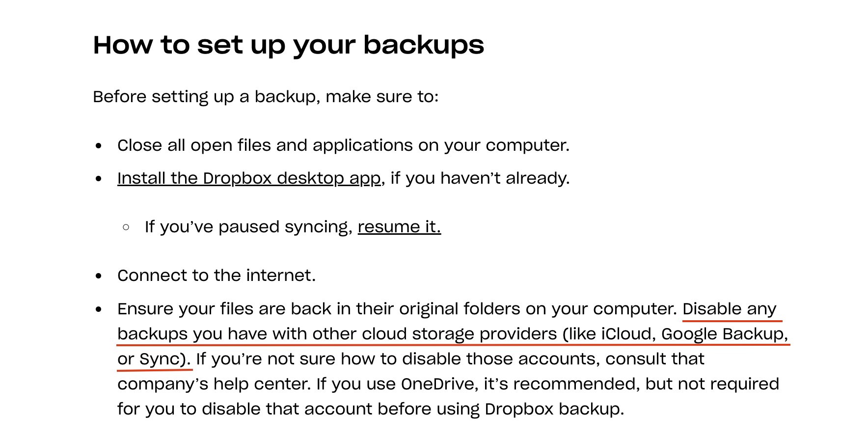The width and height of the screenshot is (868, 443).
Task: Click the hollow sub-bullet marker before "If you've paused"
Action: [x=126, y=227]
